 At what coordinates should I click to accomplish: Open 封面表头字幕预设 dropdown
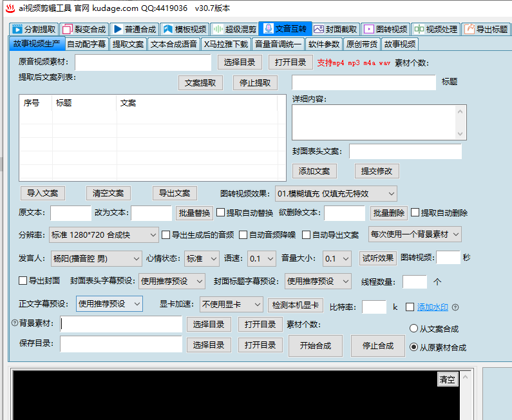pyautogui.click(x=172, y=282)
